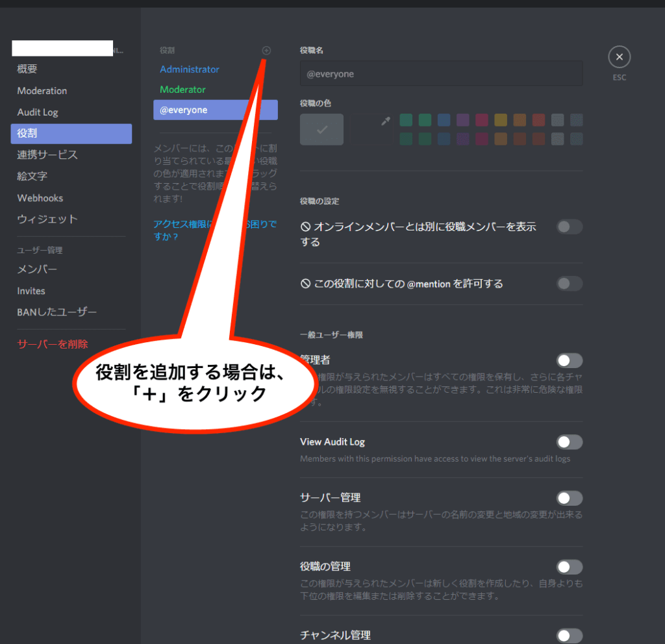Enable the View Audit Log permission

[570, 442]
